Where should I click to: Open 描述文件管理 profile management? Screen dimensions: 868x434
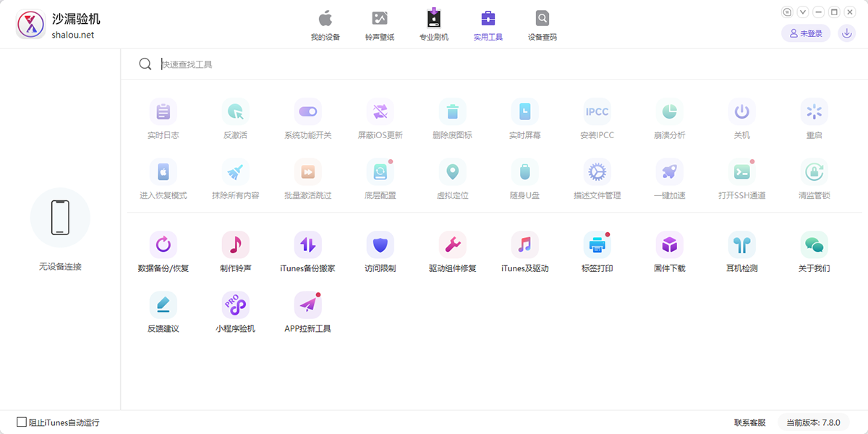click(597, 179)
